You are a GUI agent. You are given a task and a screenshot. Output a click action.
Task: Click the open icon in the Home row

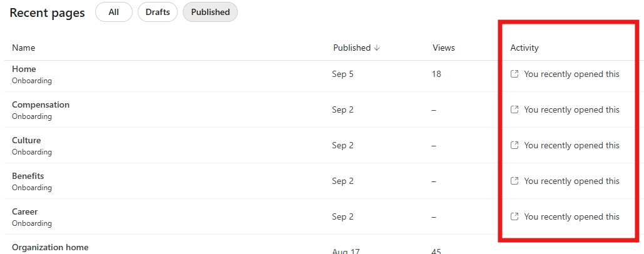coord(514,74)
